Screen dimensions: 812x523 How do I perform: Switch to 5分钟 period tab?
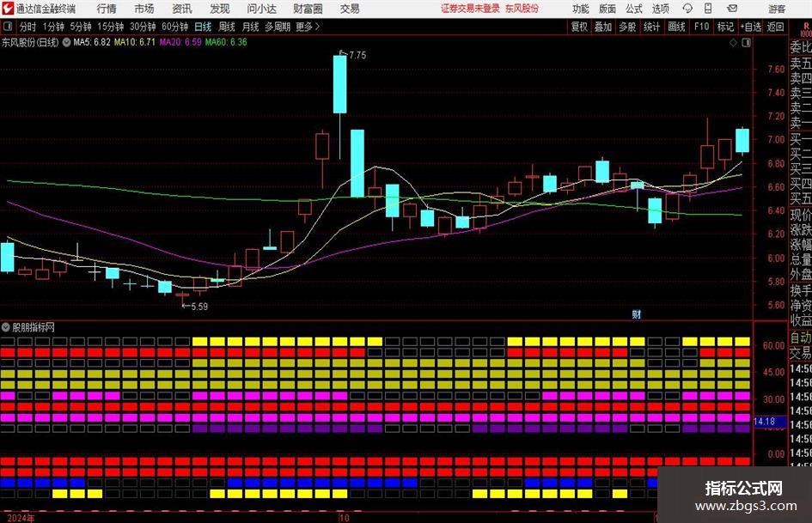coord(81,27)
